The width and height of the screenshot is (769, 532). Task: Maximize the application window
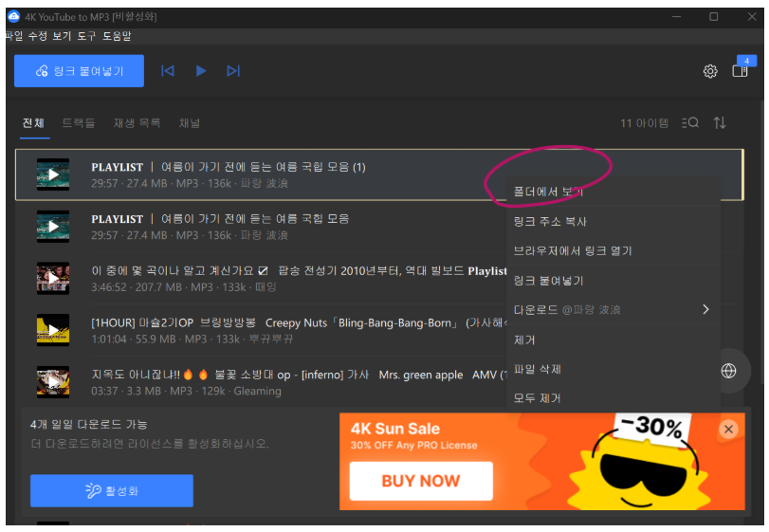coord(714,17)
